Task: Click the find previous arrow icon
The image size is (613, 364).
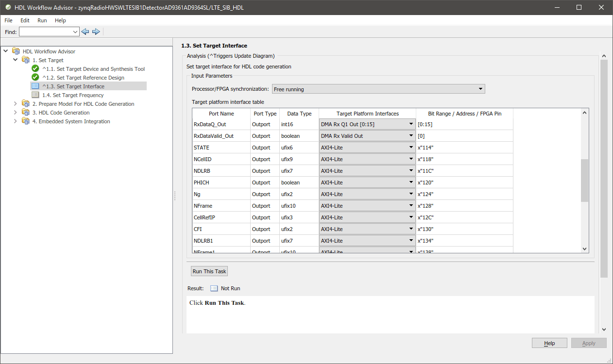Action: tap(85, 32)
